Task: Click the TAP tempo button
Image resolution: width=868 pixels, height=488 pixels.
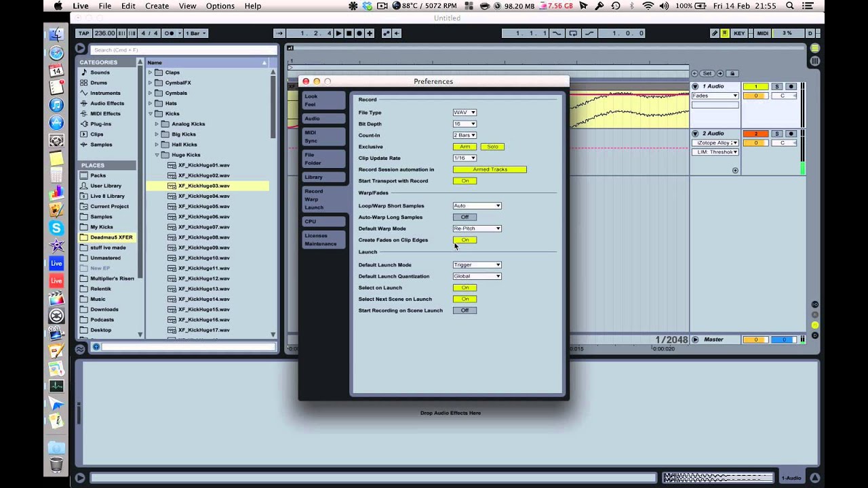Action: coord(84,33)
